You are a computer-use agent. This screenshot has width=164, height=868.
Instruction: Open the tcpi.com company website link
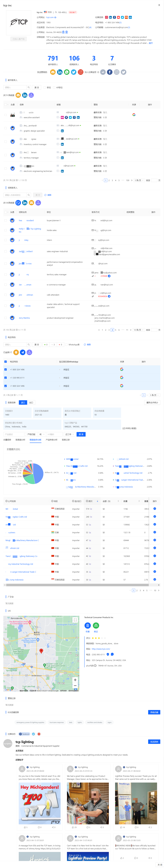[x=50, y=17]
